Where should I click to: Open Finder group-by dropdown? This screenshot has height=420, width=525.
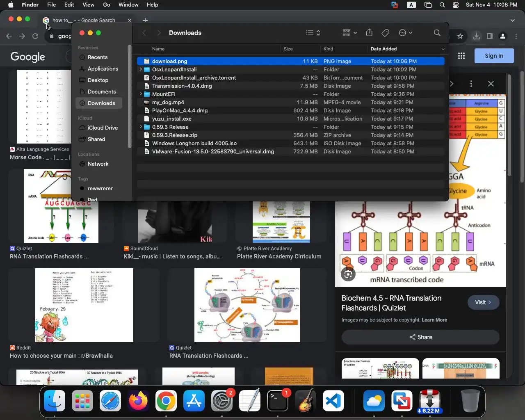(350, 33)
